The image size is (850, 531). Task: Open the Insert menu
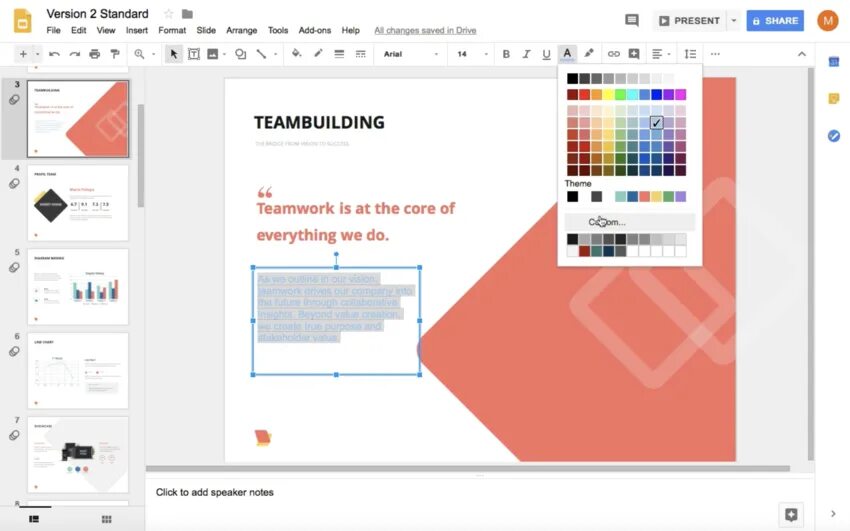pos(137,30)
